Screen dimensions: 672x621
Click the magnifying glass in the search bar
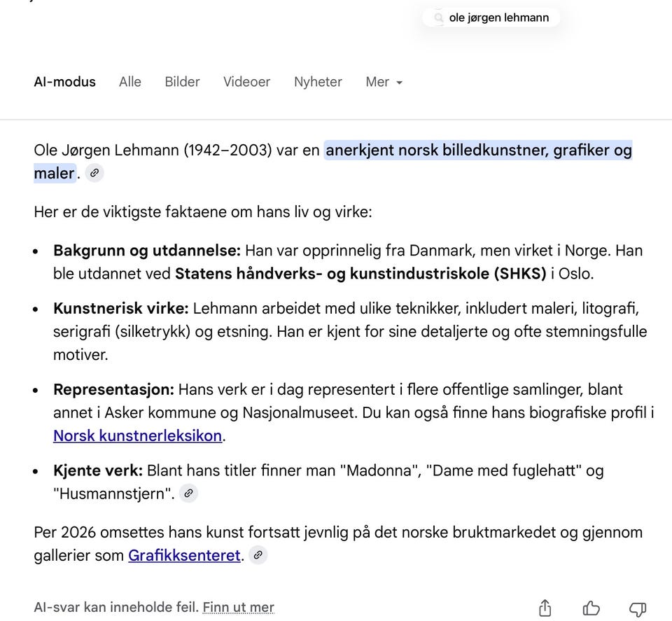coord(438,18)
